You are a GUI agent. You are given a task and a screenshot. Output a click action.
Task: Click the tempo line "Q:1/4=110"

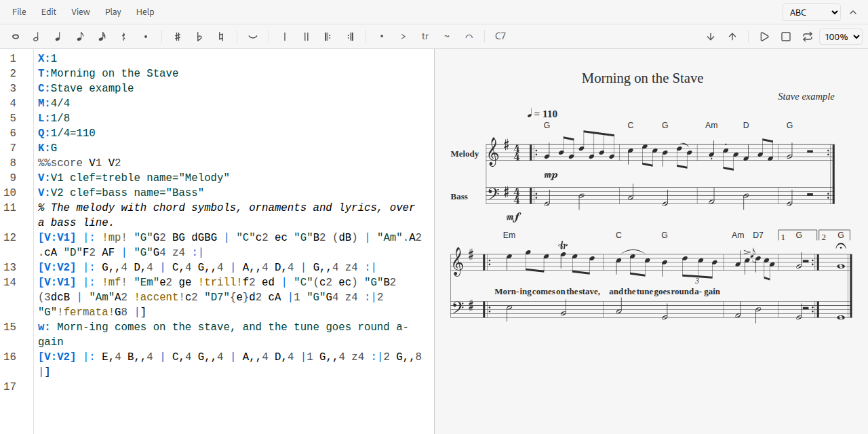pyautogui.click(x=66, y=133)
